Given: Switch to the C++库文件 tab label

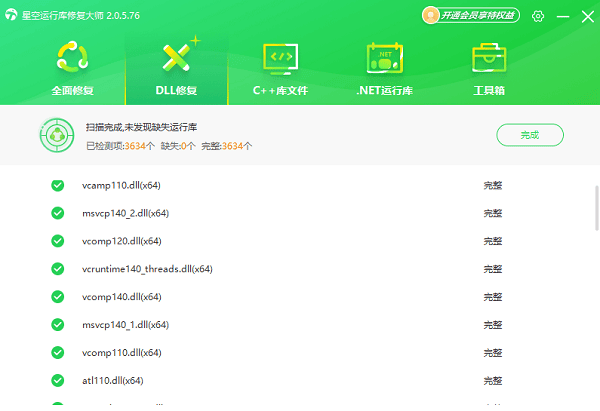Looking at the screenshot, I should (x=280, y=91).
